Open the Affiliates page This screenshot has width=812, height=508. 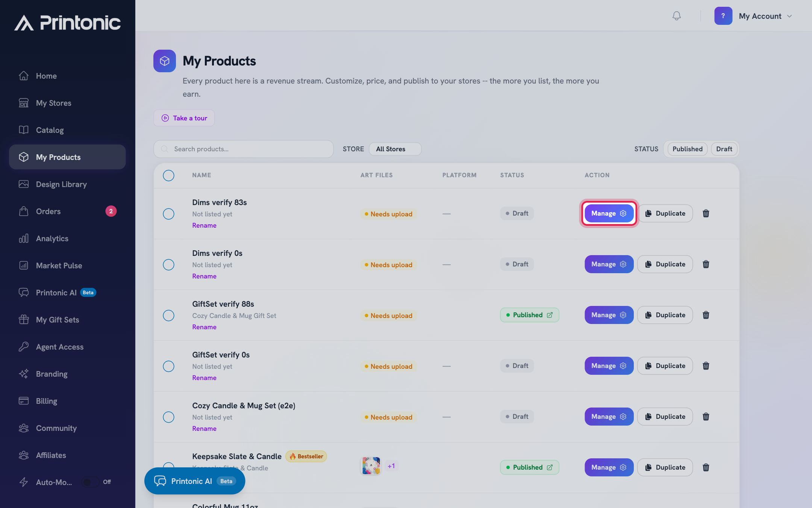[67, 455]
